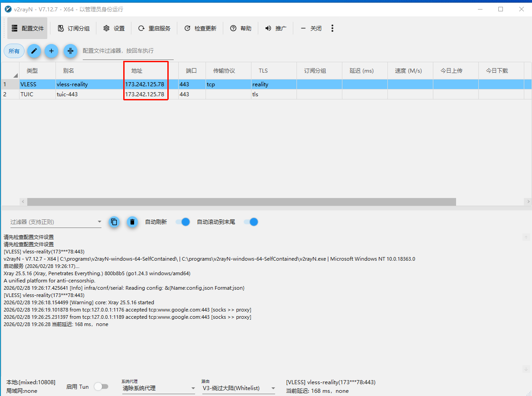The width and height of the screenshot is (532, 396).
Task: Click the horizontal scrollbar of profile list
Action: click(x=241, y=202)
